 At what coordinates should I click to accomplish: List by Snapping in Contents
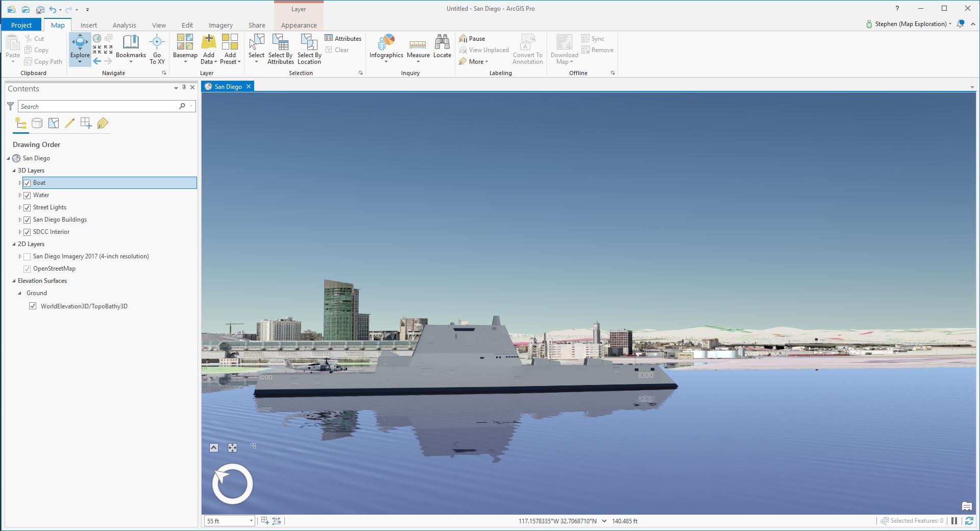click(x=86, y=123)
